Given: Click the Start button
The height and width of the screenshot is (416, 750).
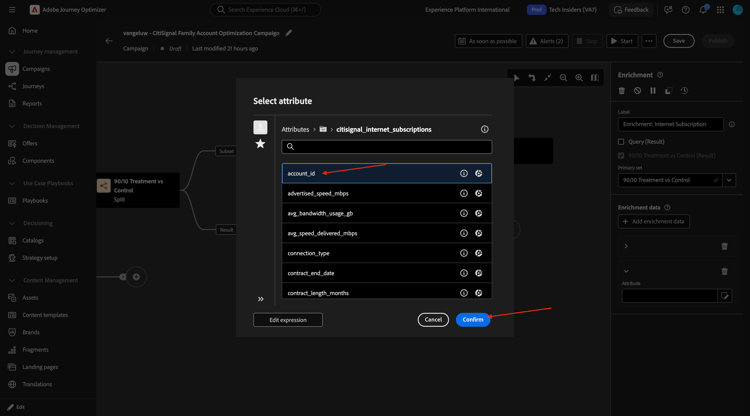Looking at the screenshot, I should coord(622,41).
